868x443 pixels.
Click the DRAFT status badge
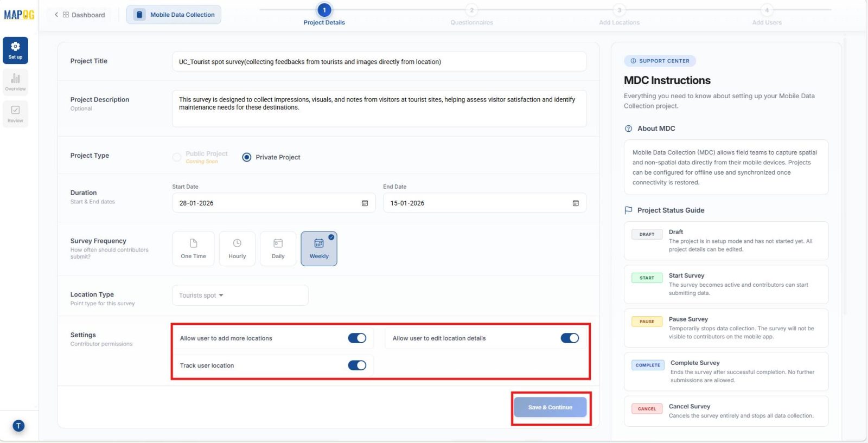tap(647, 234)
